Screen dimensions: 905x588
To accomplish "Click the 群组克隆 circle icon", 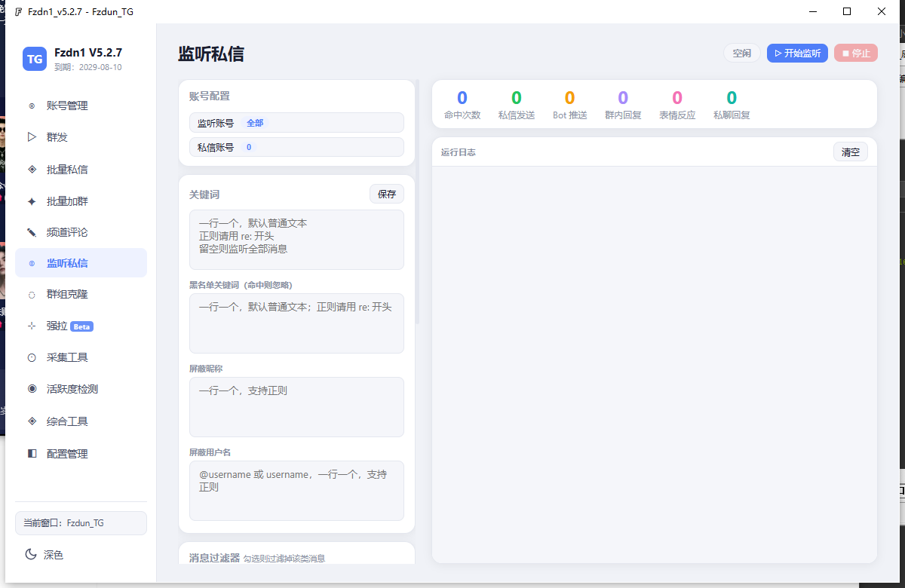I will tap(32, 295).
